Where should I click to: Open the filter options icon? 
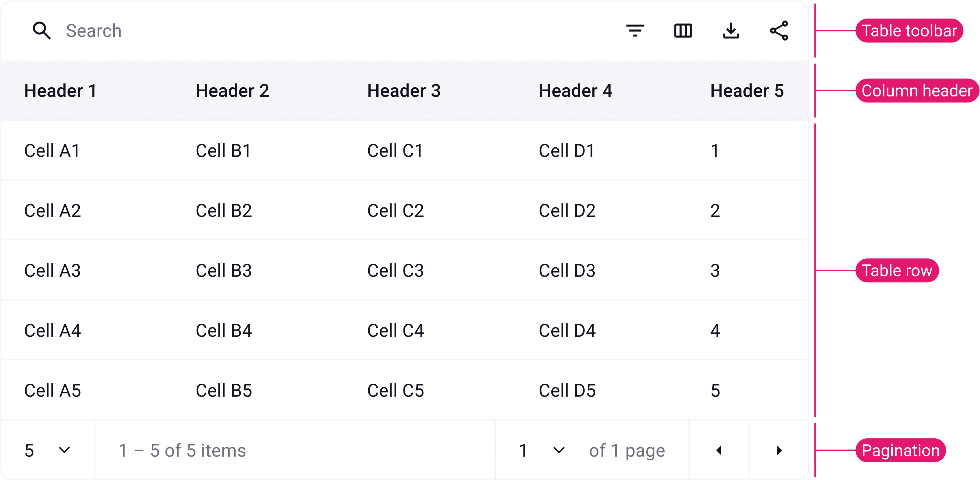tap(635, 30)
